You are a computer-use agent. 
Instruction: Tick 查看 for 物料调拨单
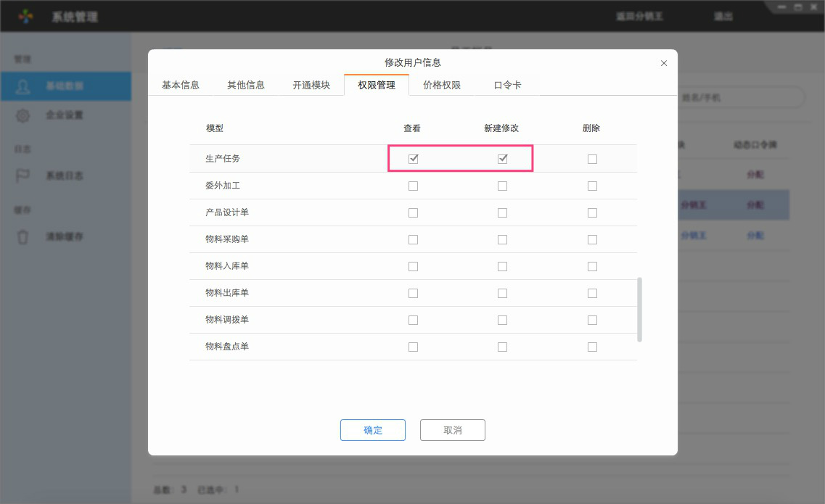(413, 320)
